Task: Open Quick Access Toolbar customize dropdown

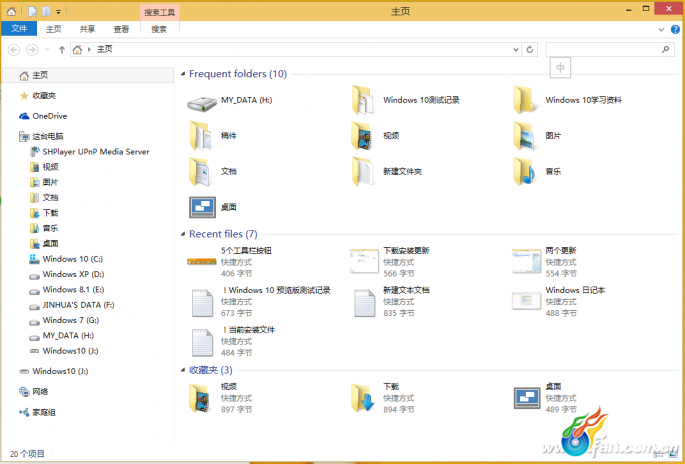Action: (x=58, y=12)
